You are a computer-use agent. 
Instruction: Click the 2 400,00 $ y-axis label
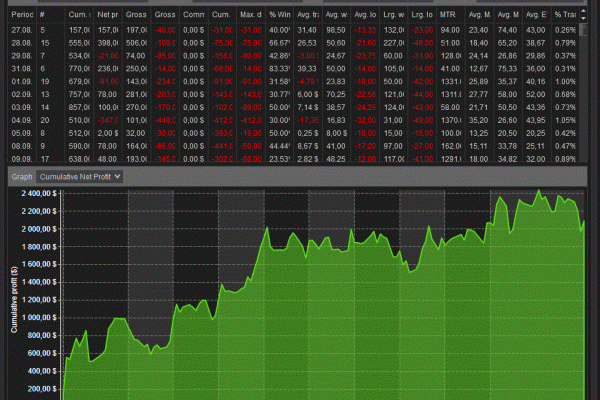pyautogui.click(x=39, y=194)
